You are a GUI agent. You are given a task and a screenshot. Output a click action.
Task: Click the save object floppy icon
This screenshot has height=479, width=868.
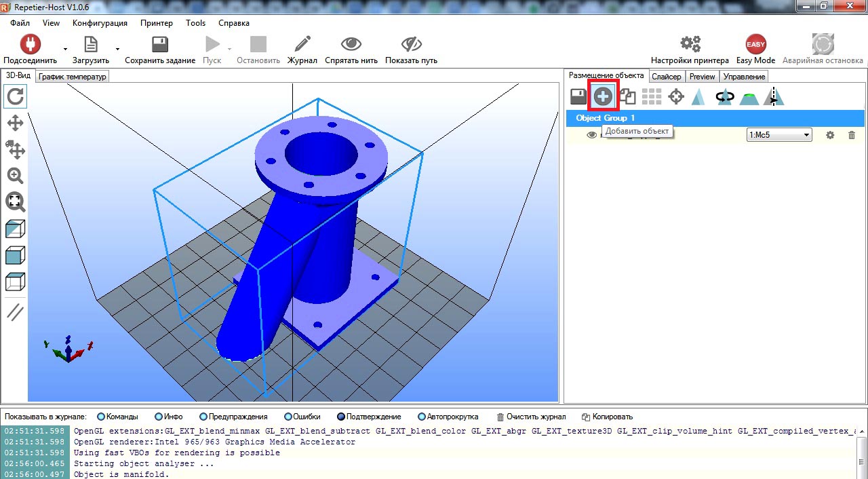pos(578,96)
